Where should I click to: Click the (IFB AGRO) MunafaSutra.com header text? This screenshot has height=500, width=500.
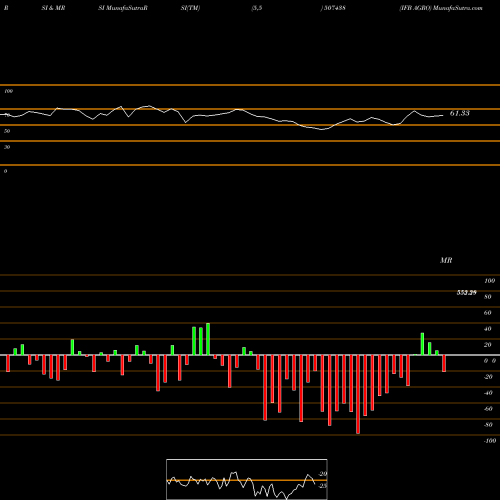click(441, 8)
